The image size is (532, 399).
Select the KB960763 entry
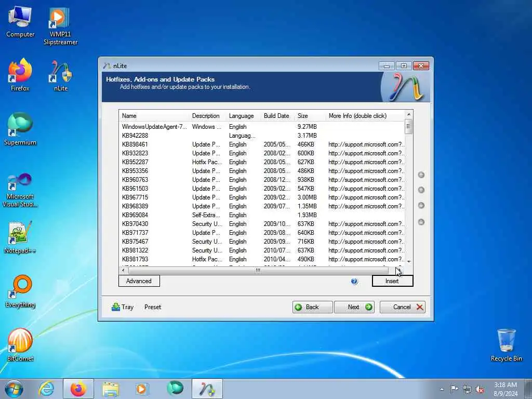(x=262, y=180)
